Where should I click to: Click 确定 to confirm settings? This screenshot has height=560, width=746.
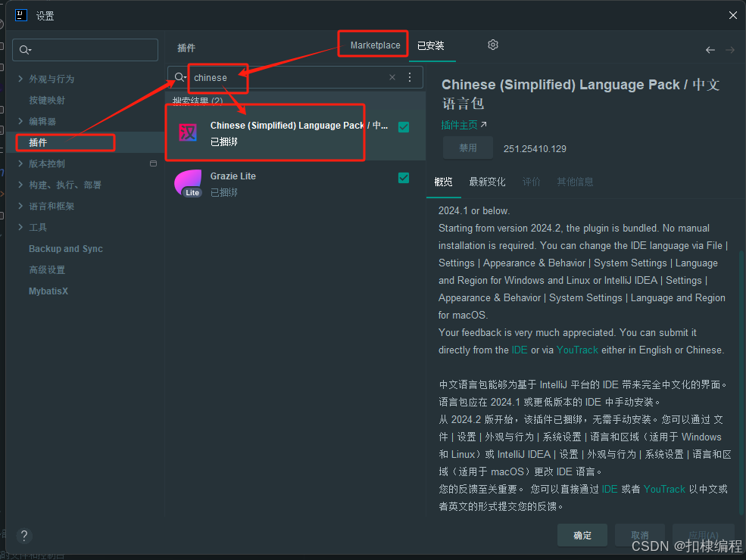582,535
